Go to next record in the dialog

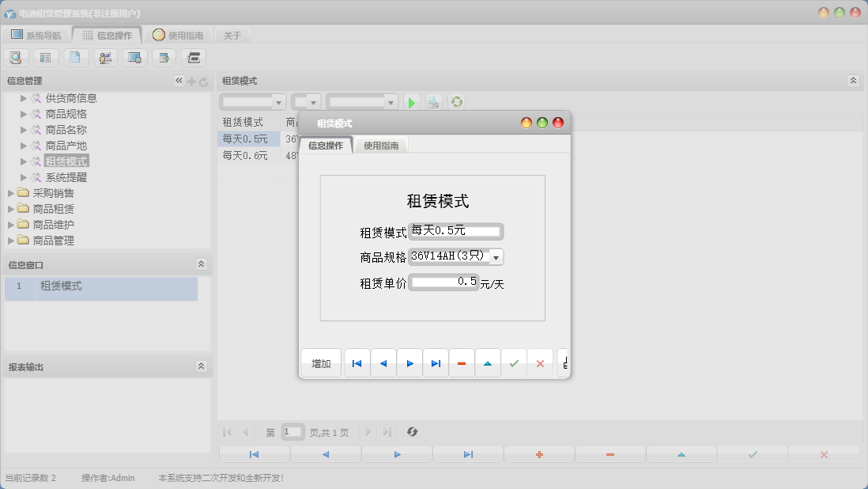pos(409,363)
